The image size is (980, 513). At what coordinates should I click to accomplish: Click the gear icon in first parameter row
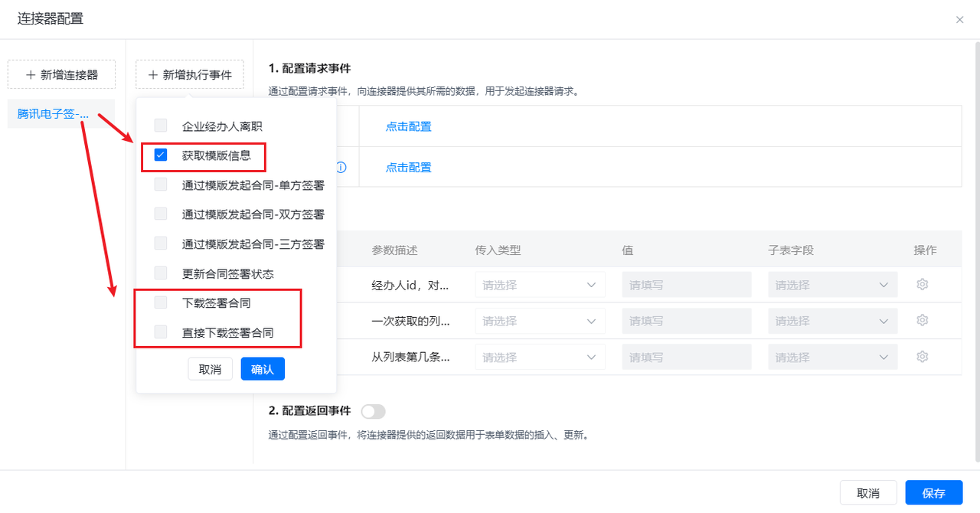click(x=923, y=285)
